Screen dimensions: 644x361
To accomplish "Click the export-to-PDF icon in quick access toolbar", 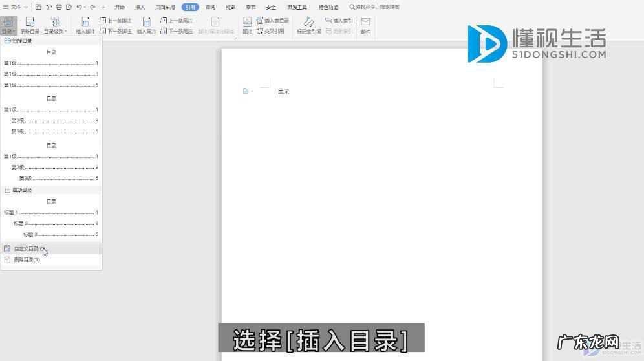I will [x=49, y=7].
